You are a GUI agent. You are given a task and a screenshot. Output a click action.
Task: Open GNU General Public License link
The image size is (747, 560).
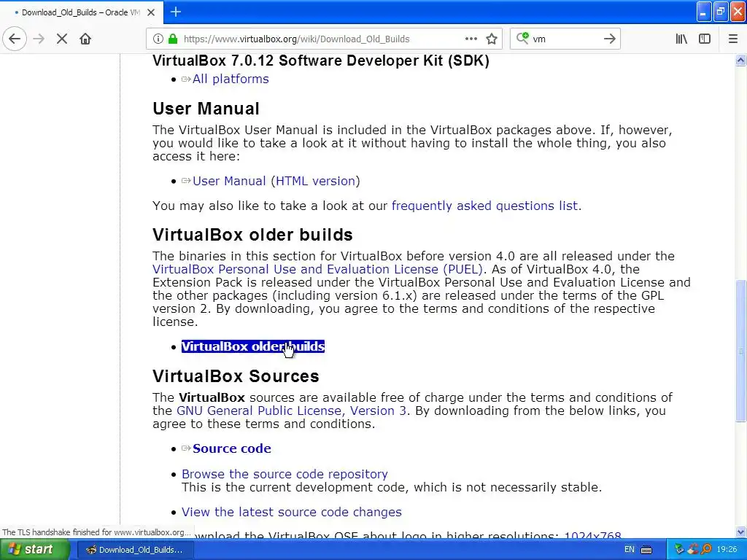tap(291, 411)
